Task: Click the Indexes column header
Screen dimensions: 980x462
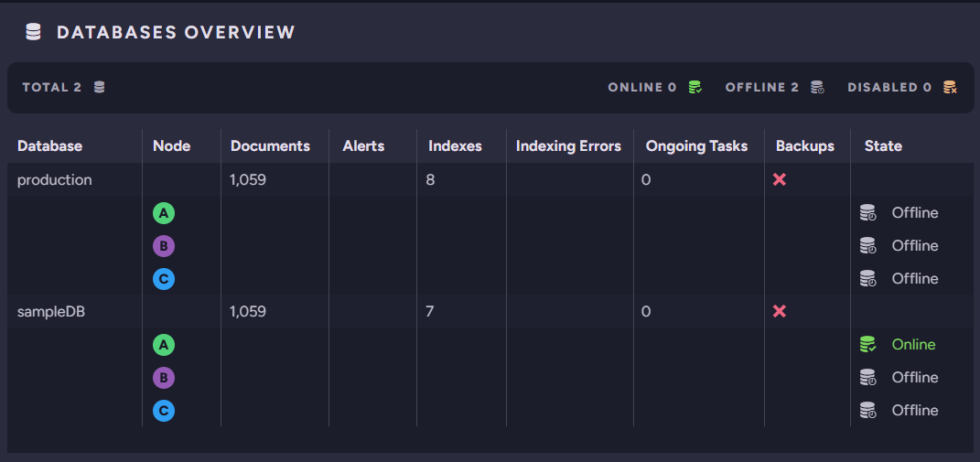Action: pos(455,146)
